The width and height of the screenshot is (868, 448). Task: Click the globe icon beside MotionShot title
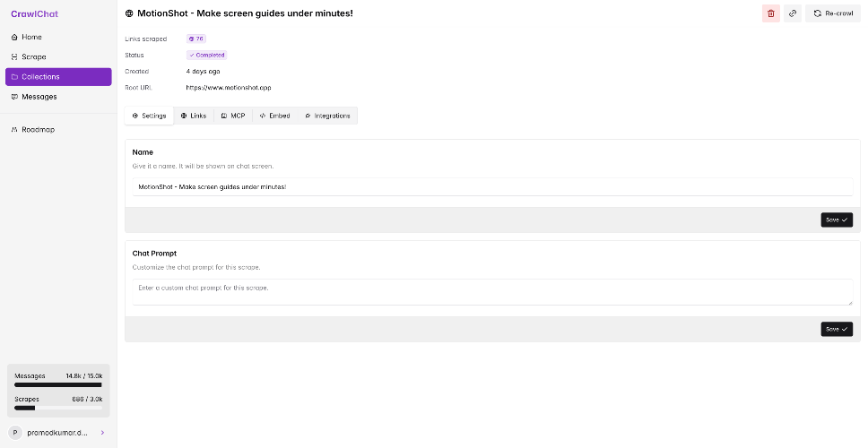click(x=129, y=13)
